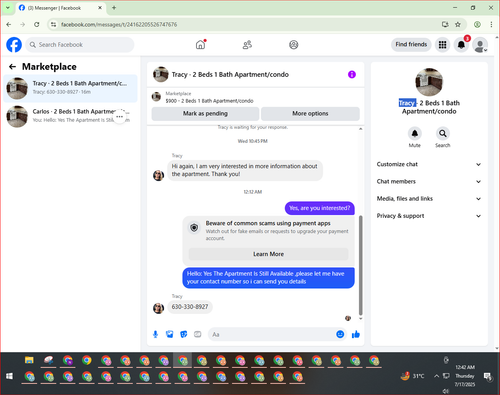Open the Friends icon in top navigation
Viewport: 500px width, 395px height.
(247, 45)
